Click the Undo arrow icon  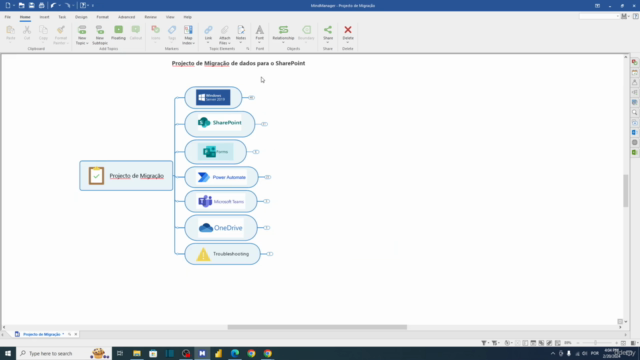[x=53, y=6]
